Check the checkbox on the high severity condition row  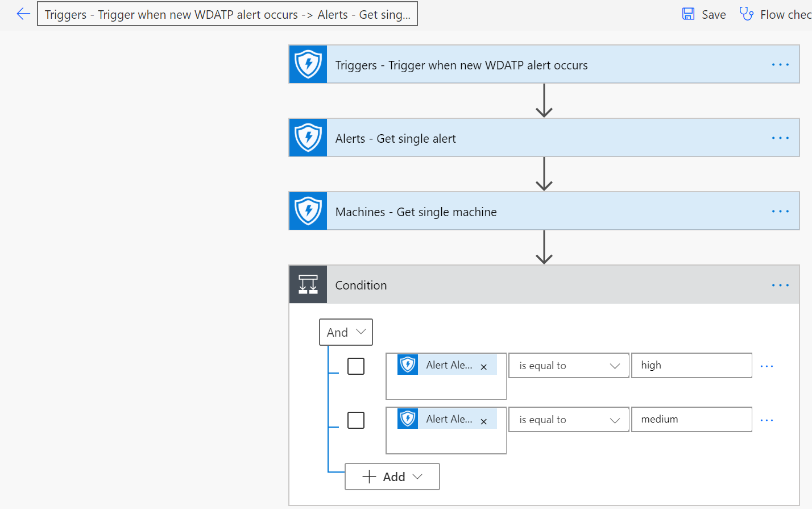(x=355, y=366)
